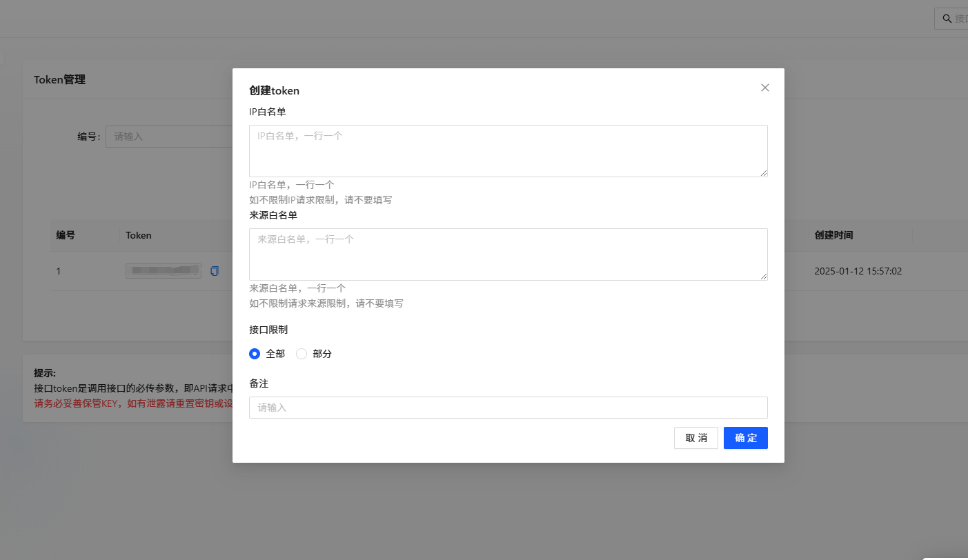
Task: Click the X to close the 创建token dialog
Action: click(x=764, y=88)
